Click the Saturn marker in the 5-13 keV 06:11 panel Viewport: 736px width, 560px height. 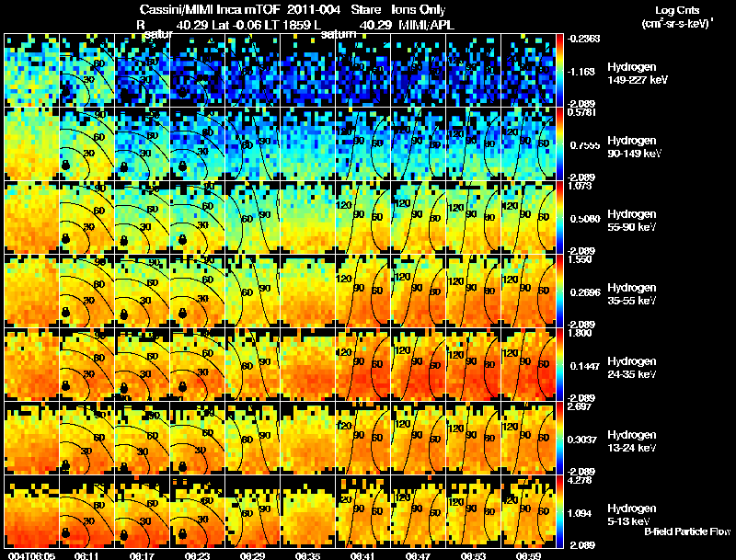point(65,533)
